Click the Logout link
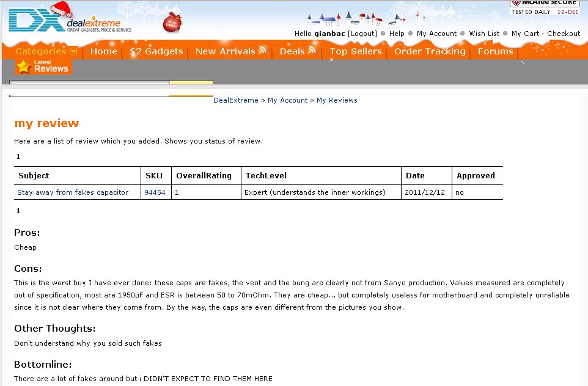The width and height of the screenshot is (588, 386). (362, 34)
